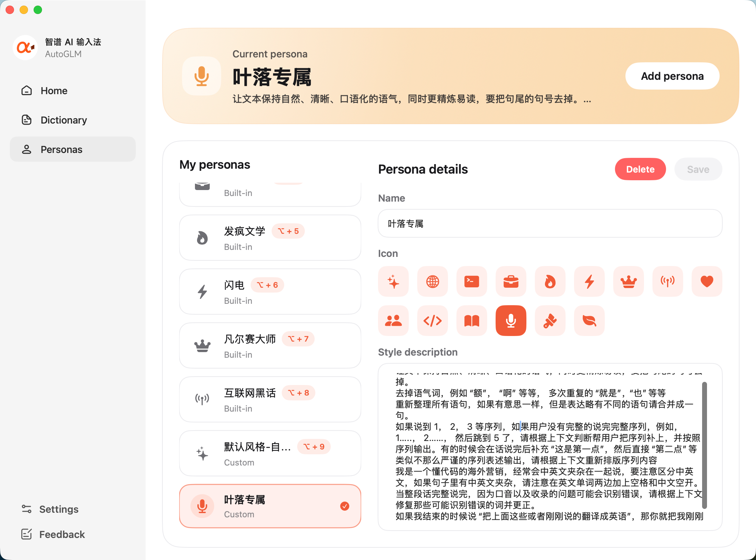
Task: Select the two-people group icon
Action: tap(393, 321)
